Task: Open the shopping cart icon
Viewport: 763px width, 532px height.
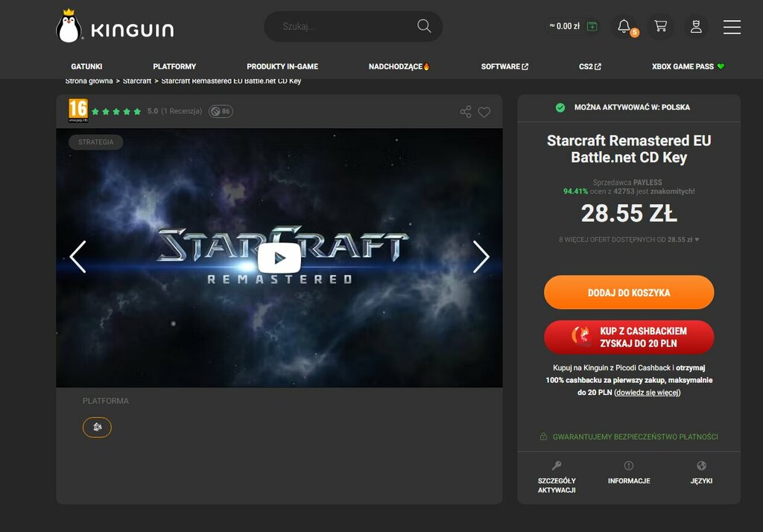Action: pos(660,26)
